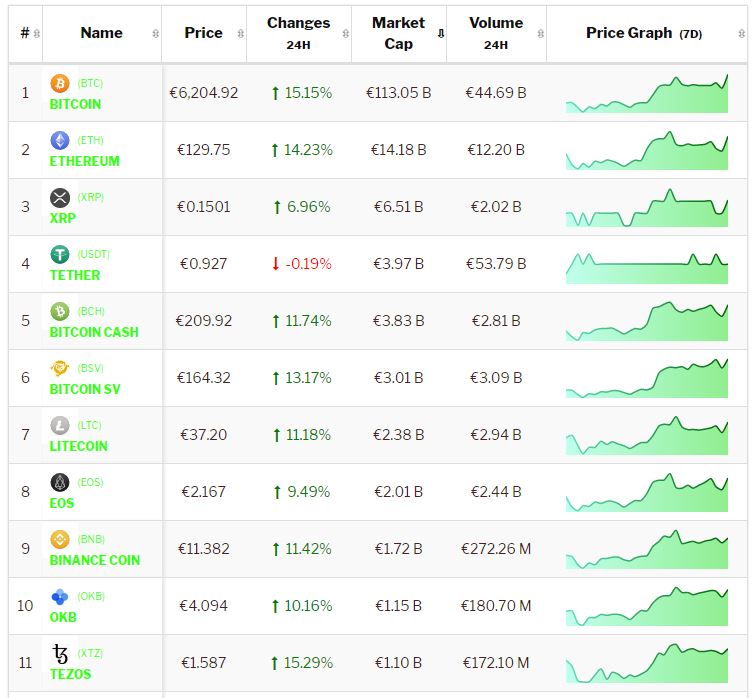The image size is (756, 698).
Task: Click the Tether logo icon
Action: pos(59,254)
